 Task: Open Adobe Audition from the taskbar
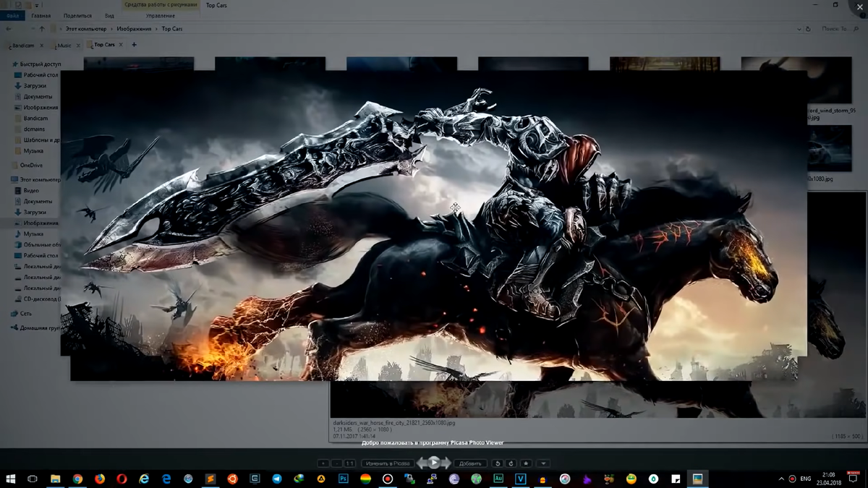pos(498,479)
